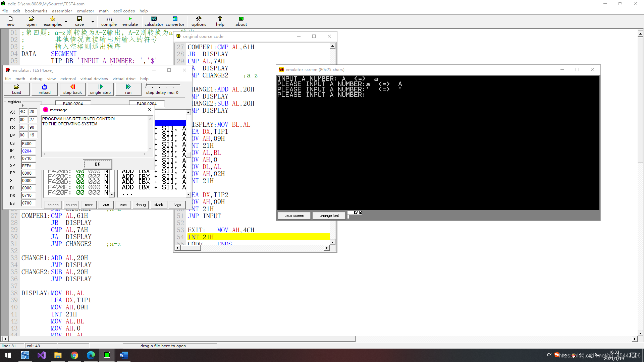Click the change font button
Image resolution: width=644 pixels, height=362 pixels.
click(x=329, y=216)
